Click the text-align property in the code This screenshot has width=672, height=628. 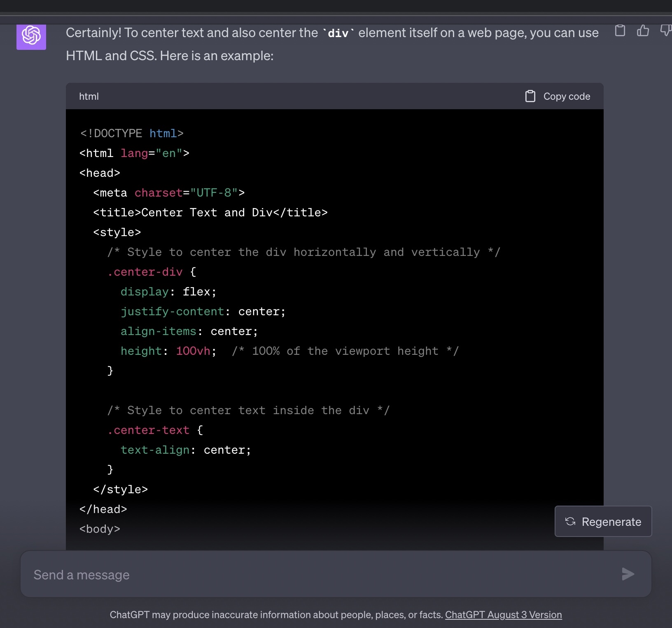(x=155, y=450)
